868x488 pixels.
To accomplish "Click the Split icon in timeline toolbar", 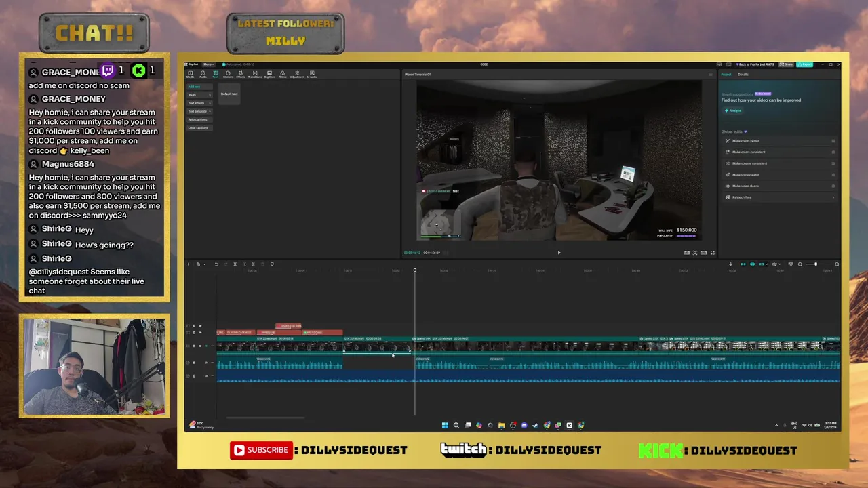I will point(235,264).
